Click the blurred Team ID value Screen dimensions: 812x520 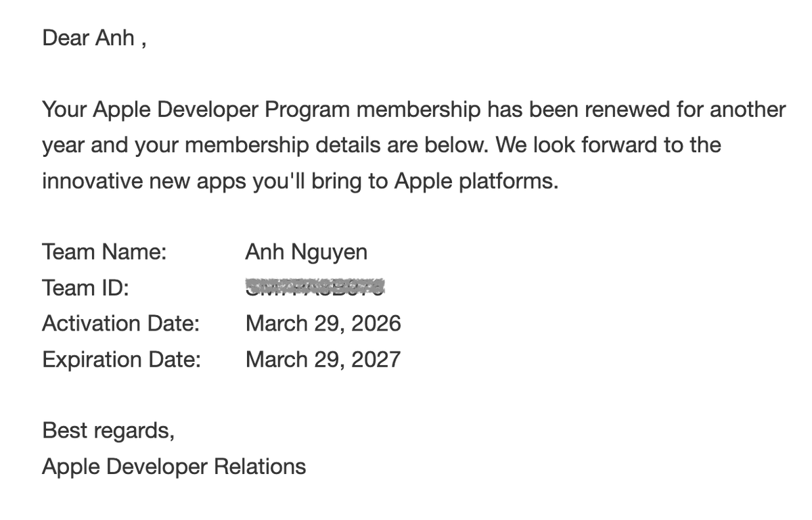tap(315, 287)
